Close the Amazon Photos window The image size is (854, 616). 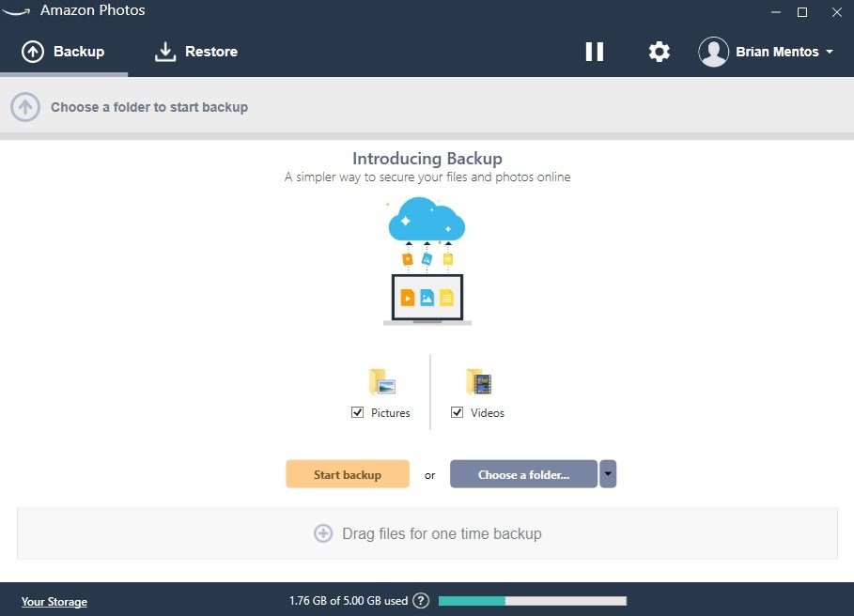coord(837,12)
